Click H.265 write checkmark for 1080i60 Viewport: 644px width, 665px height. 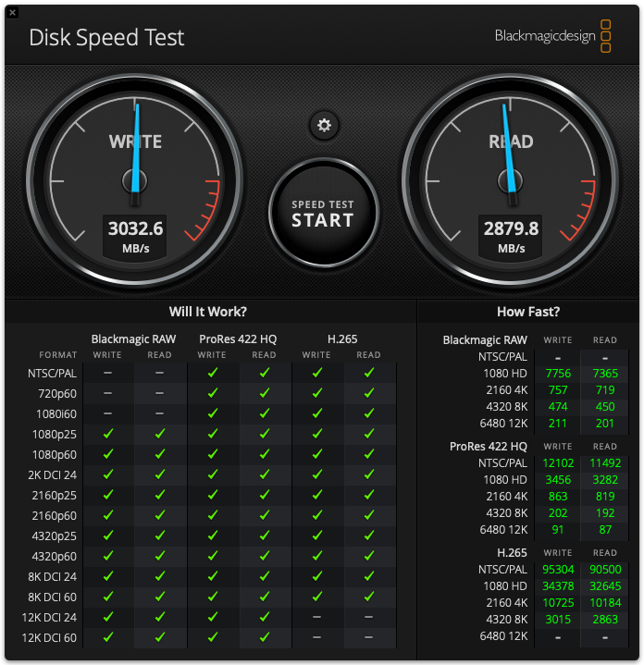pos(316,413)
